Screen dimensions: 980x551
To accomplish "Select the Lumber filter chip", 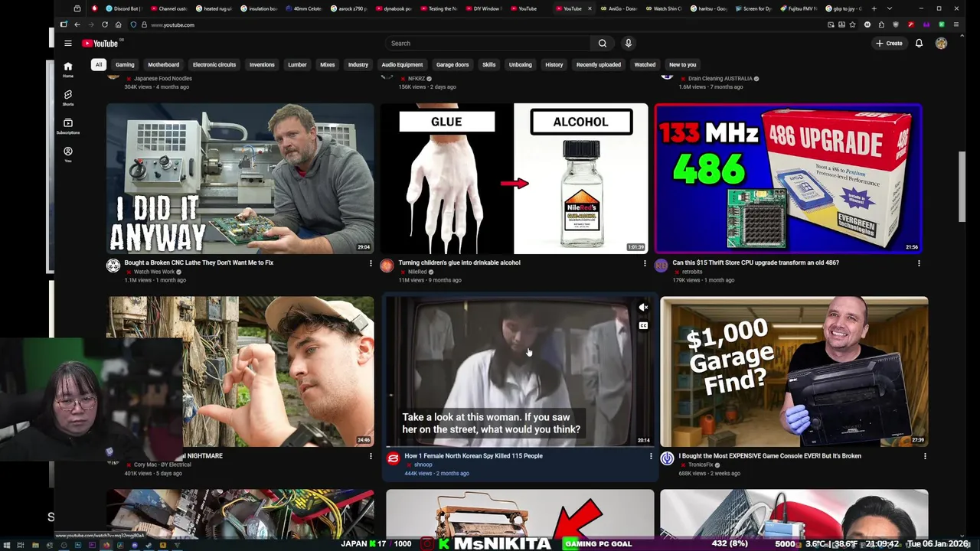I will 297,65.
